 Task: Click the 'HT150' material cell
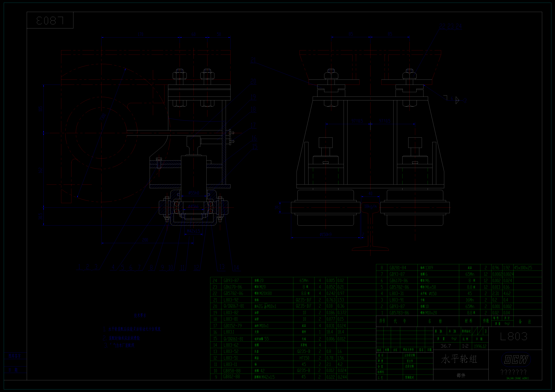click(x=304, y=358)
